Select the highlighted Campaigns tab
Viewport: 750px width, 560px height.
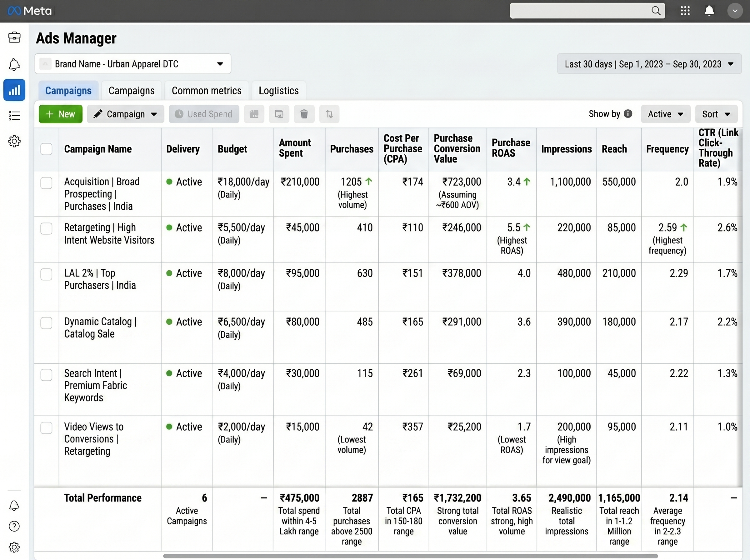[x=68, y=91]
